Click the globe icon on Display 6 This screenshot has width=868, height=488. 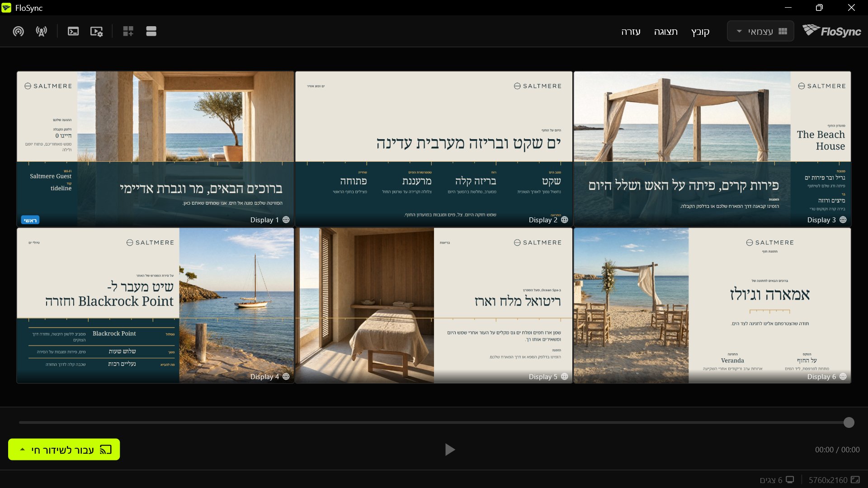pos(843,376)
